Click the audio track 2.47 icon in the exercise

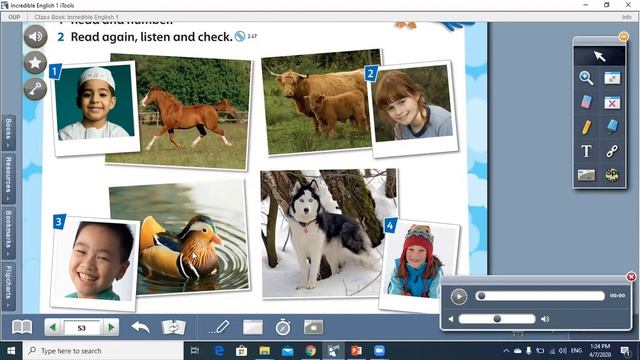[x=240, y=36]
